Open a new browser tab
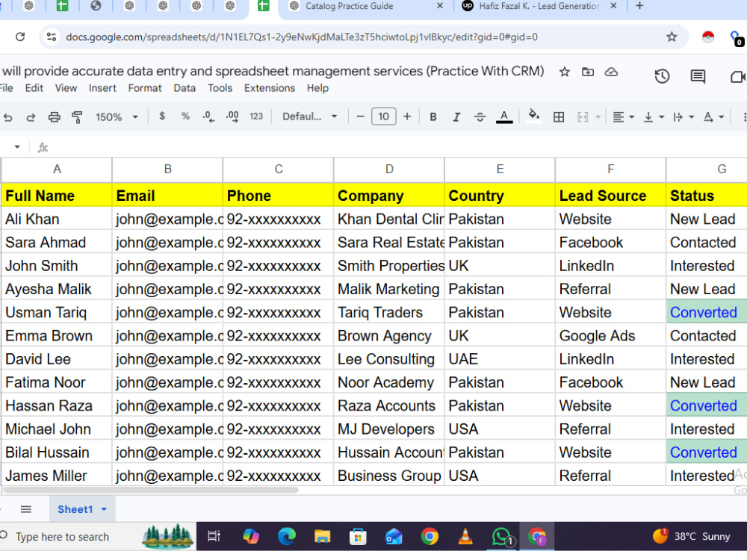The image size is (747, 560). 640,6
